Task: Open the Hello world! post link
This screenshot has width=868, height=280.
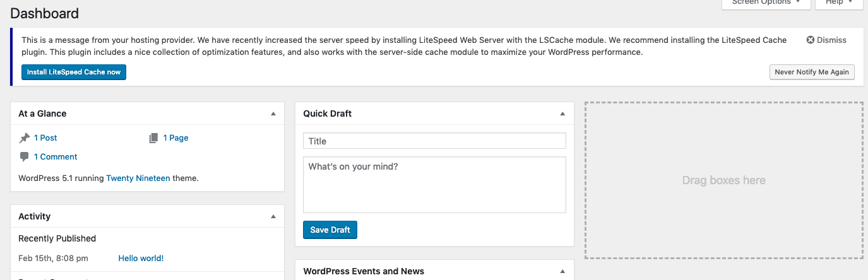Action: 141,259
